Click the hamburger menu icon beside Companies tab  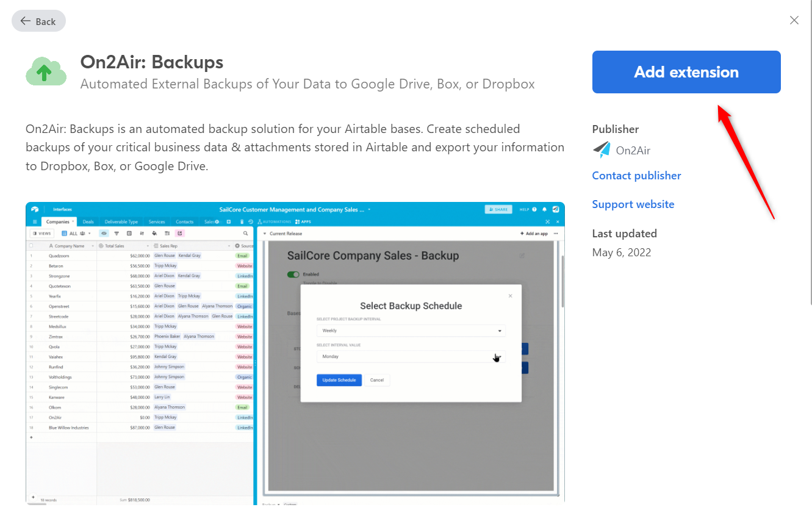[x=35, y=222]
